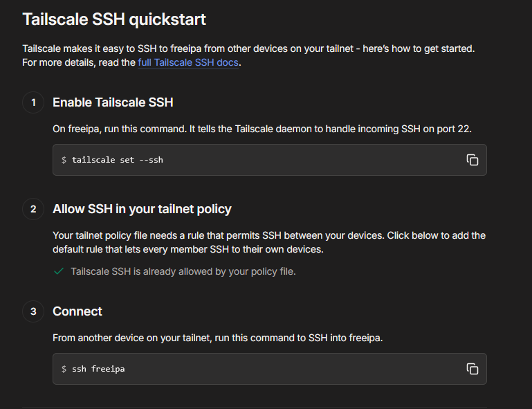532x409 pixels.
Task: Click the 'tailscale set --ssh' command text
Action: point(118,160)
